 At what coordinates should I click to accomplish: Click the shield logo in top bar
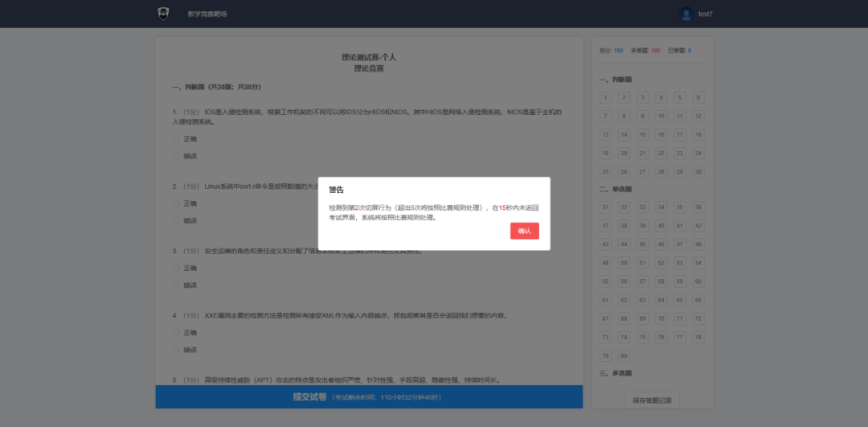tap(164, 14)
